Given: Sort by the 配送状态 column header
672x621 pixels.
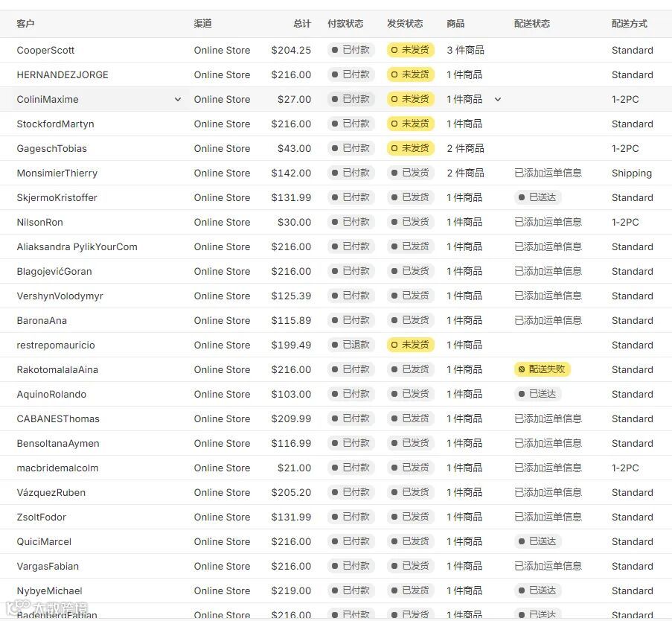Looking at the screenshot, I should click(x=532, y=24).
